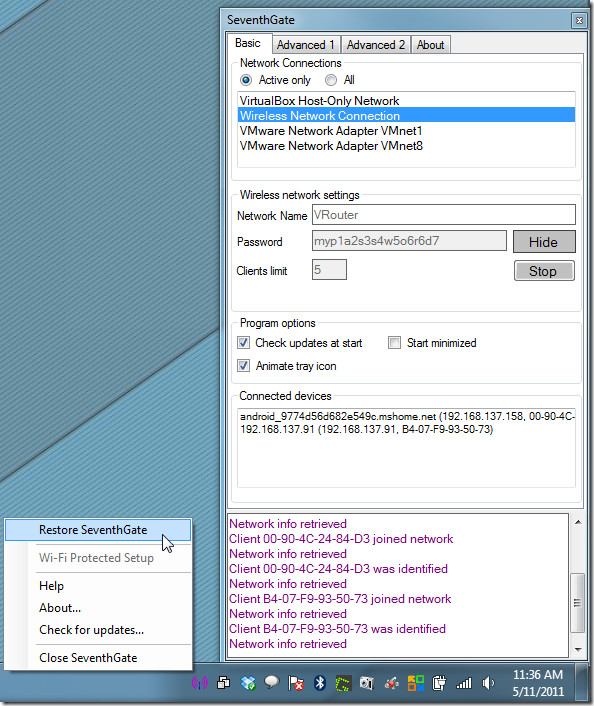This screenshot has width=594, height=706.
Task: Click the red molecule-like tray icon
Action: pyautogui.click(x=391, y=683)
